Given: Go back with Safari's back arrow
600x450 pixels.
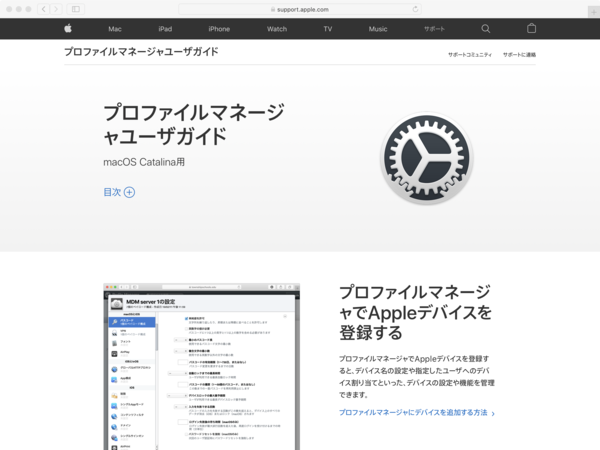Looking at the screenshot, I should point(44,9).
